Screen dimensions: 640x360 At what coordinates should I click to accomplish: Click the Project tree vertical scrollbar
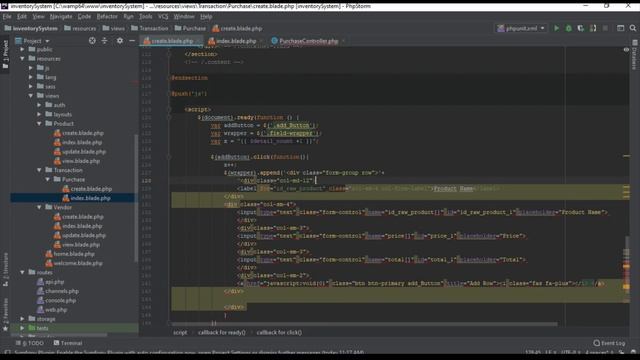pos(136,198)
